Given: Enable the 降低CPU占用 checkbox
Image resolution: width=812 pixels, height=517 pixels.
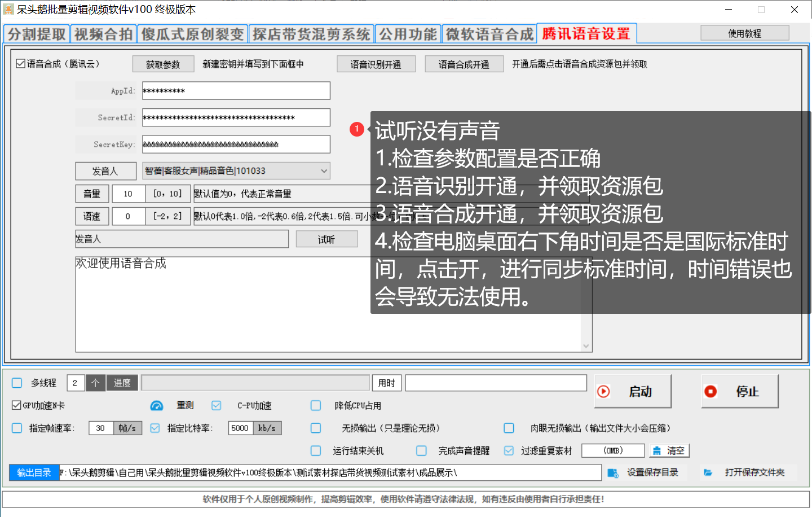Looking at the screenshot, I should [316, 405].
